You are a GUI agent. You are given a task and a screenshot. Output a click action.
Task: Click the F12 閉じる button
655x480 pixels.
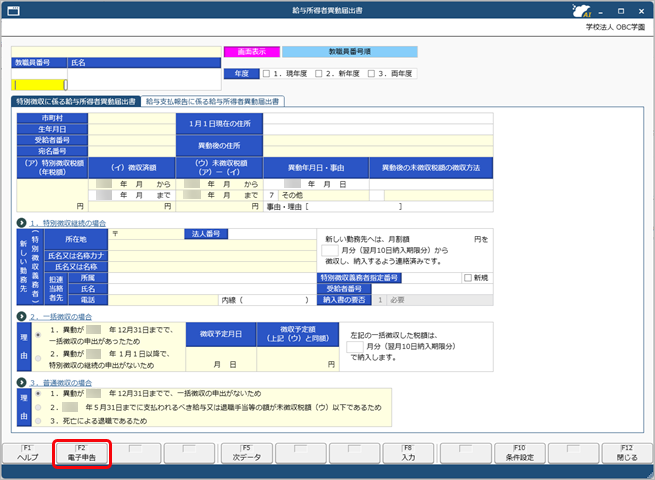pyautogui.click(x=627, y=453)
